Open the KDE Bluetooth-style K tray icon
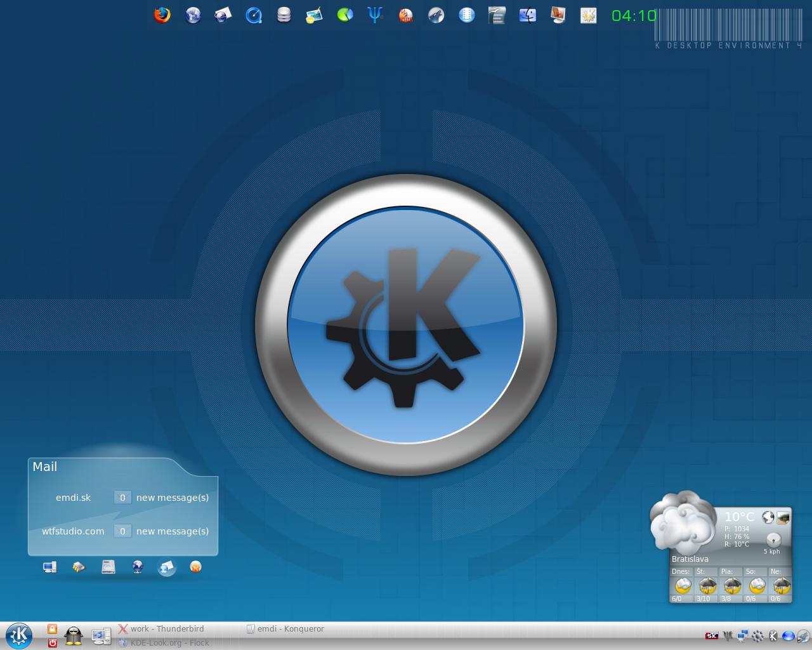812x650 pixels. [x=773, y=635]
